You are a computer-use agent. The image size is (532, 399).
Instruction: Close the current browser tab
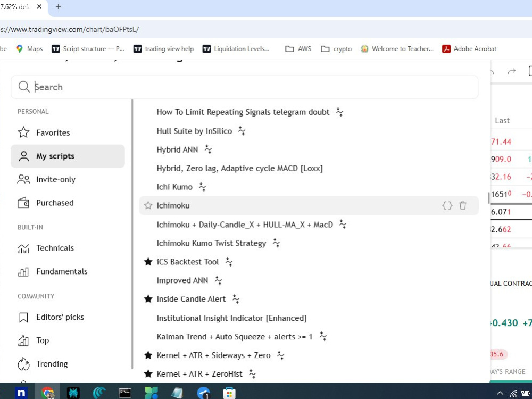pos(39,6)
